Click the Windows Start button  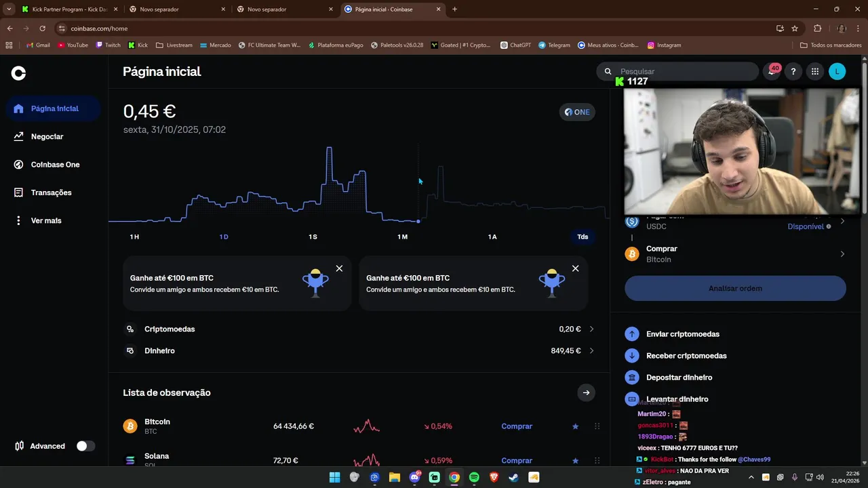pos(334,477)
